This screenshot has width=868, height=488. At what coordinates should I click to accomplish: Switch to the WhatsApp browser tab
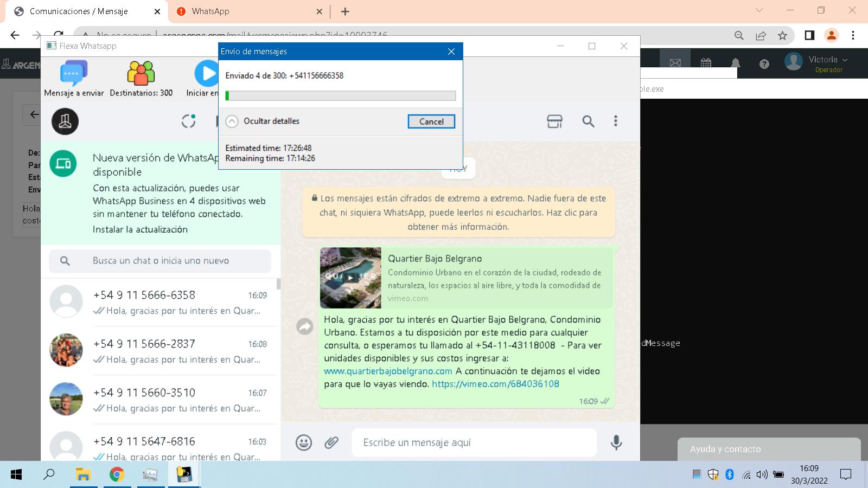point(250,11)
